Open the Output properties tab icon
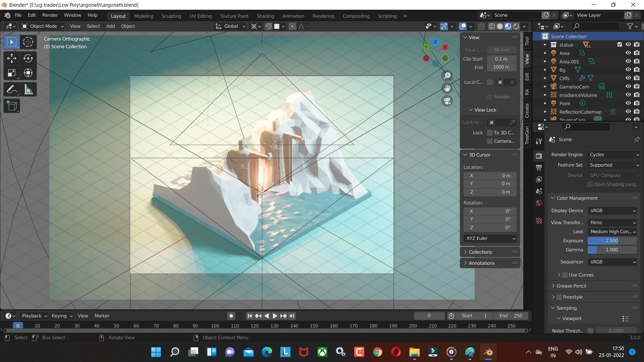The image size is (644, 362). click(539, 168)
